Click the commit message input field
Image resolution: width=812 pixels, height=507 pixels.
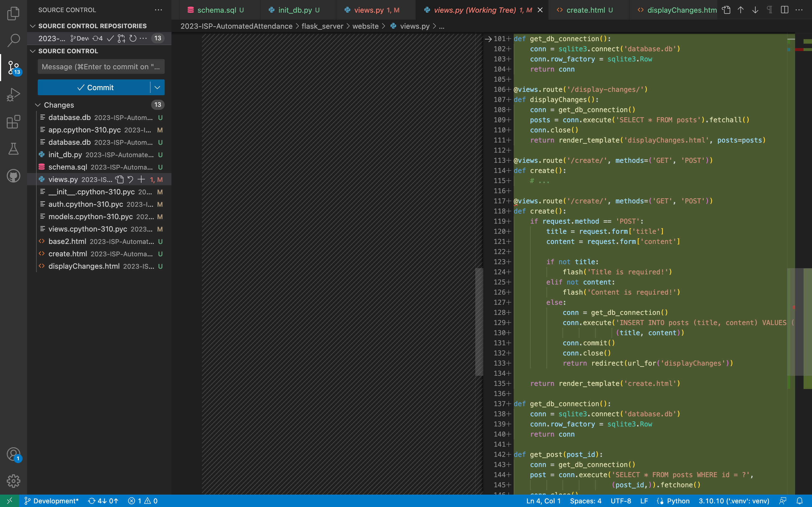coord(101,67)
